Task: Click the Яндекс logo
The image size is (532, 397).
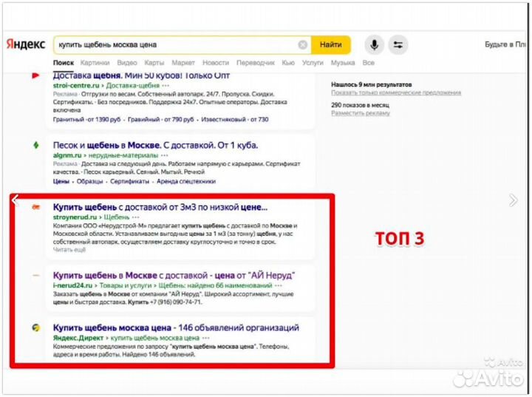Action: pyautogui.click(x=26, y=44)
